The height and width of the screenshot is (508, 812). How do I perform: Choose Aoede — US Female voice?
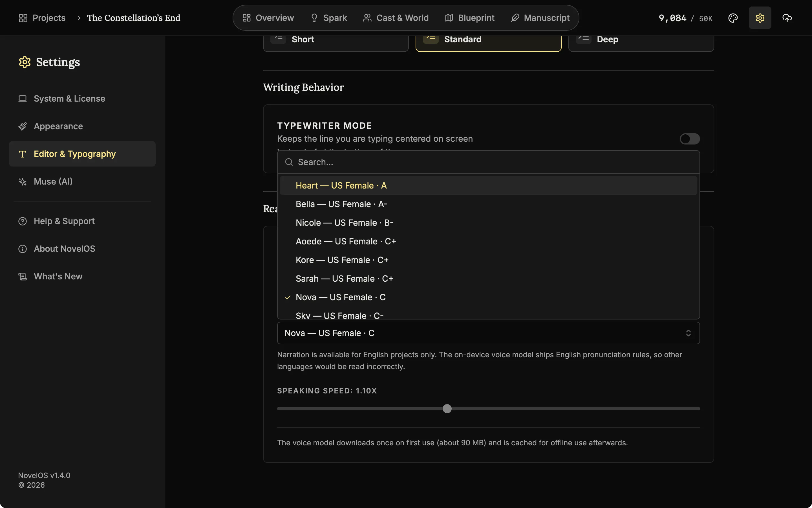tap(488, 242)
